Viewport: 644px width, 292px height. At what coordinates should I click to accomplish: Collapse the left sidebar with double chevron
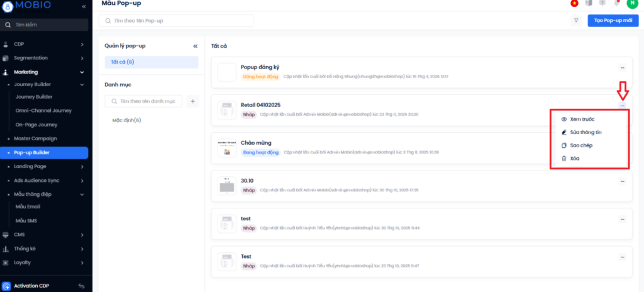coord(84,6)
